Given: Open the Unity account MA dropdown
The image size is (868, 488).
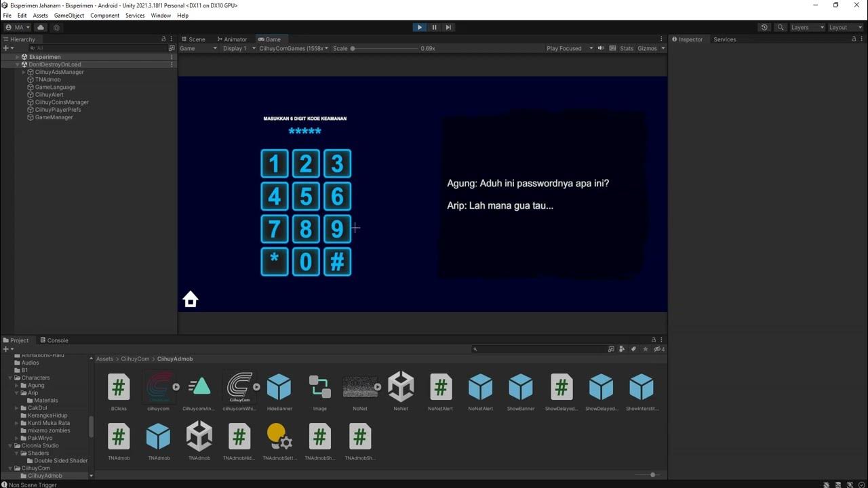Looking at the screenshot, I should [18, 27].
